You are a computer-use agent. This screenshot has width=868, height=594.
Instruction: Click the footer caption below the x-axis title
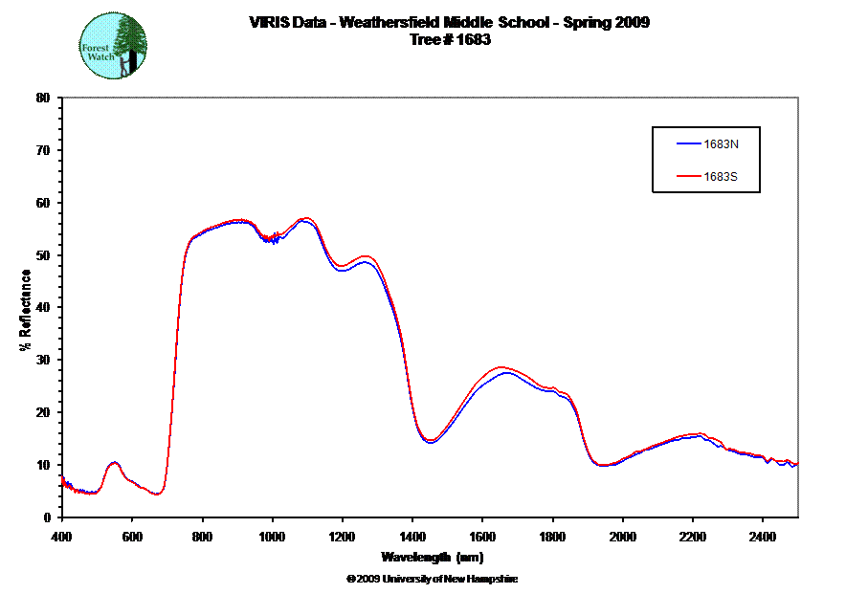click(433, 579)
